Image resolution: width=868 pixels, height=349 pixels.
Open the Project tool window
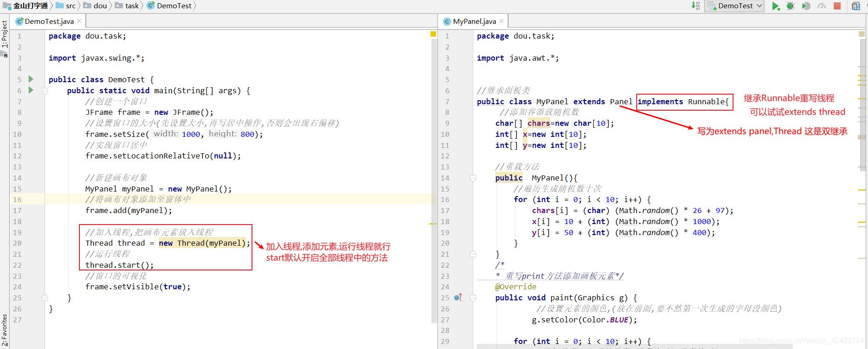click(x=5, y=34)
